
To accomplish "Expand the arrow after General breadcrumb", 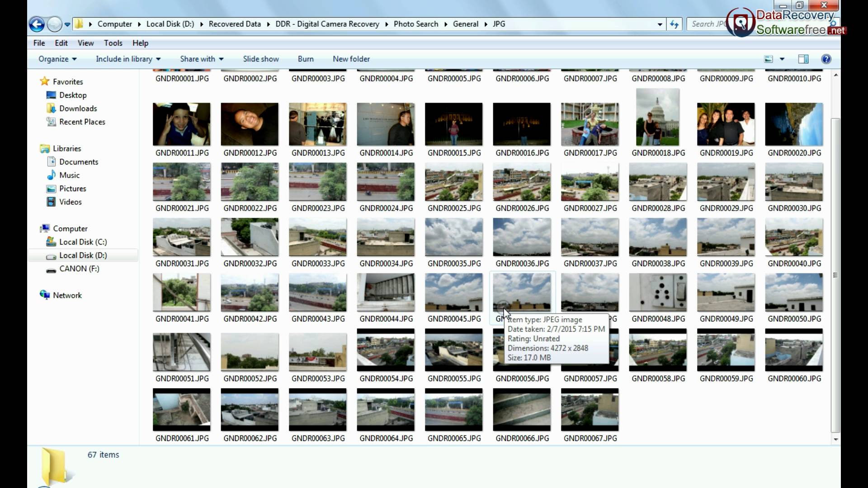I will (486, 24).
